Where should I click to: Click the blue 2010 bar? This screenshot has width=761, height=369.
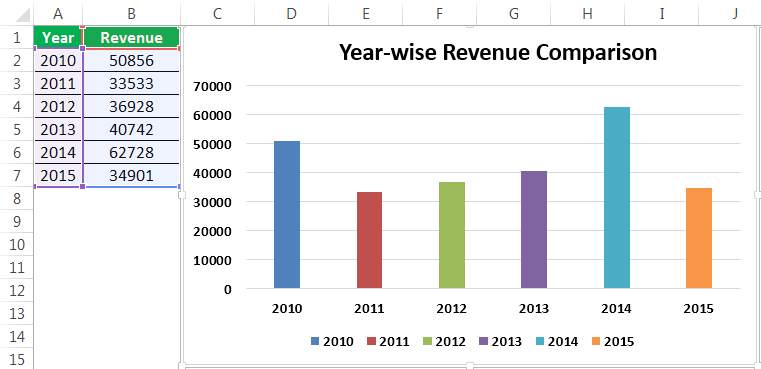coord(287,215)
